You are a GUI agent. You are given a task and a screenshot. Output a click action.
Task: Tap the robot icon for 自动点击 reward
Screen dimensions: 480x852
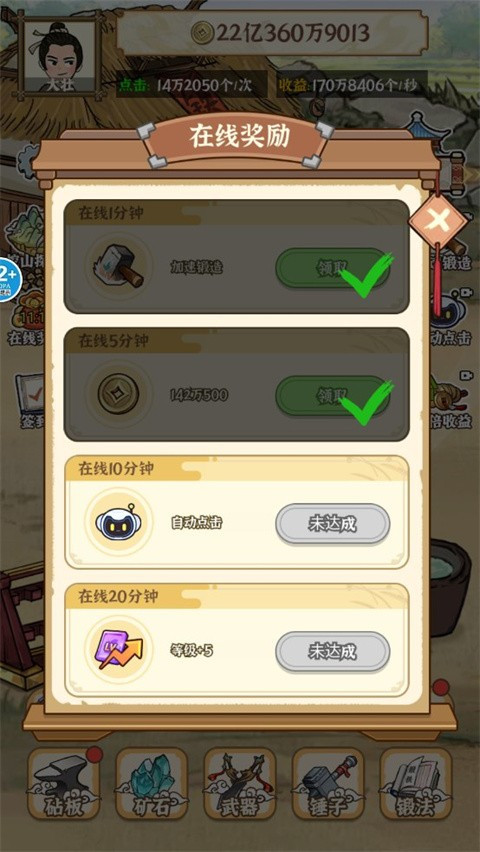(x=119, y=522)
